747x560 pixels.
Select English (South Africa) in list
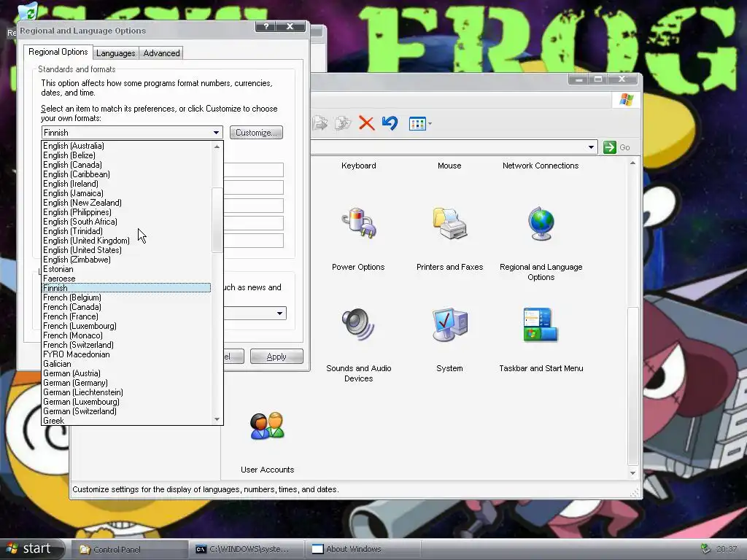(126, 222)
